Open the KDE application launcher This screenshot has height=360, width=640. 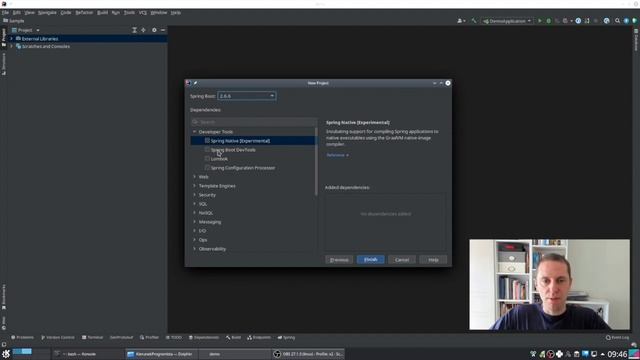6,354
